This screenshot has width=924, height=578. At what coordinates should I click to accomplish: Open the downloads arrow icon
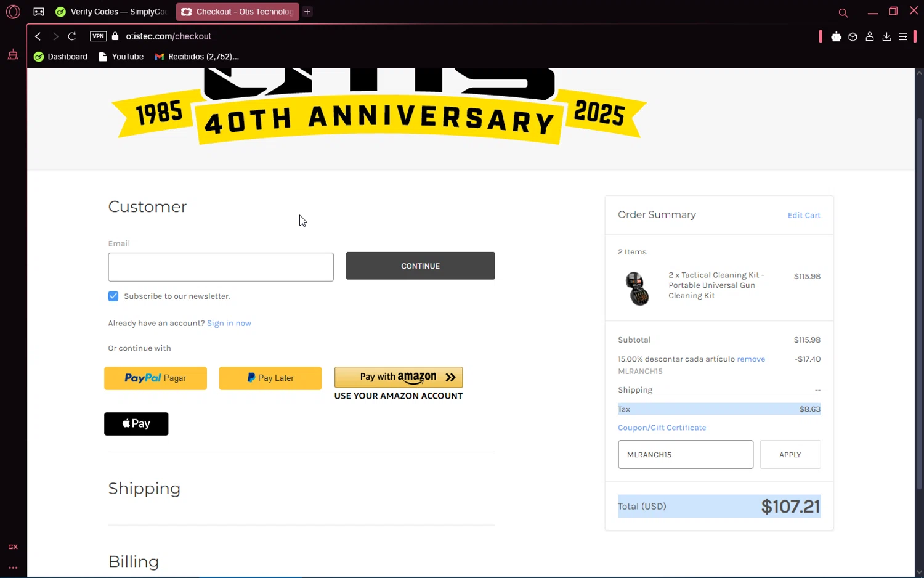click(886, 37)
